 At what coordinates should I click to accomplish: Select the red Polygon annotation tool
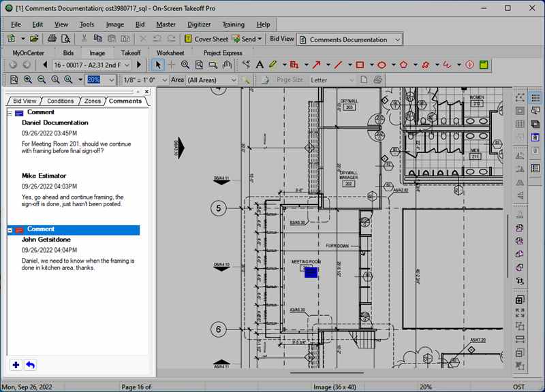pyautogui.click(x=403, y=65)
